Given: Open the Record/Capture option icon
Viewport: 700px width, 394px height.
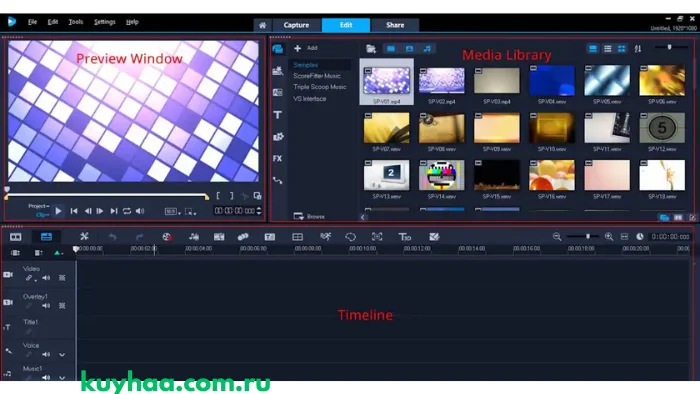Looking at the screenshot, I should click(x=167, y=237).
